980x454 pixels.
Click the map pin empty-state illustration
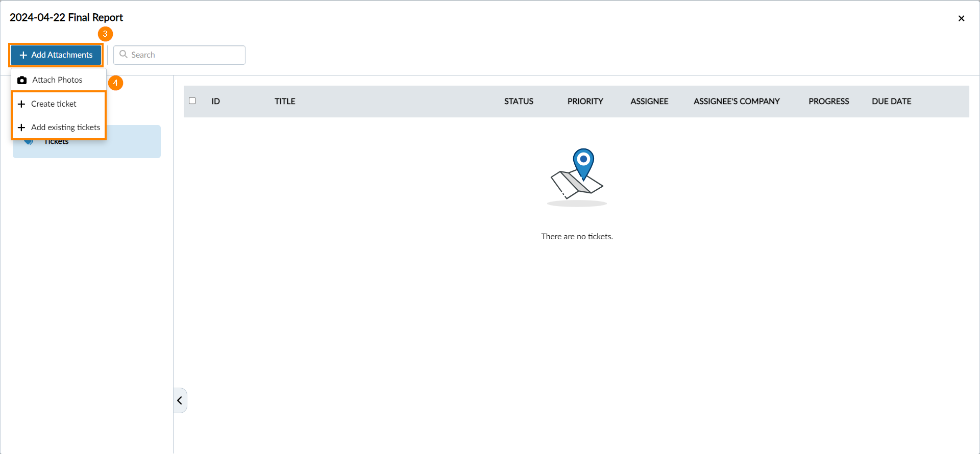pos(577,177)
